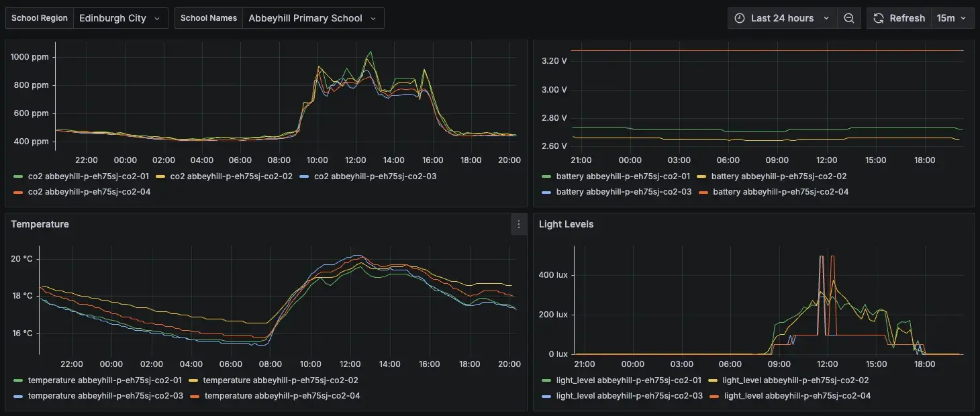Click orange color swatch for light_level co2-04
This screenshot has width=980, height=416.
(x=714, y=396)
